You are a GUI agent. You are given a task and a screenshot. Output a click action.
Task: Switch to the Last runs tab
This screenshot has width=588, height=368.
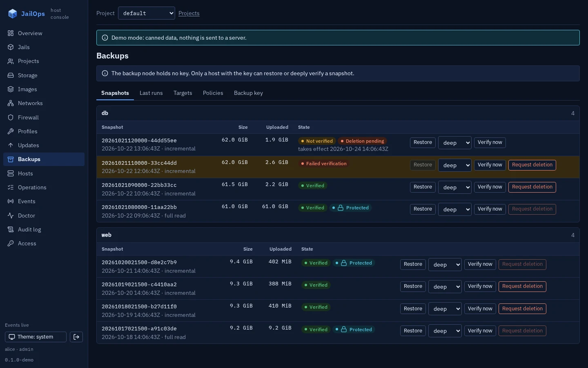151,93
